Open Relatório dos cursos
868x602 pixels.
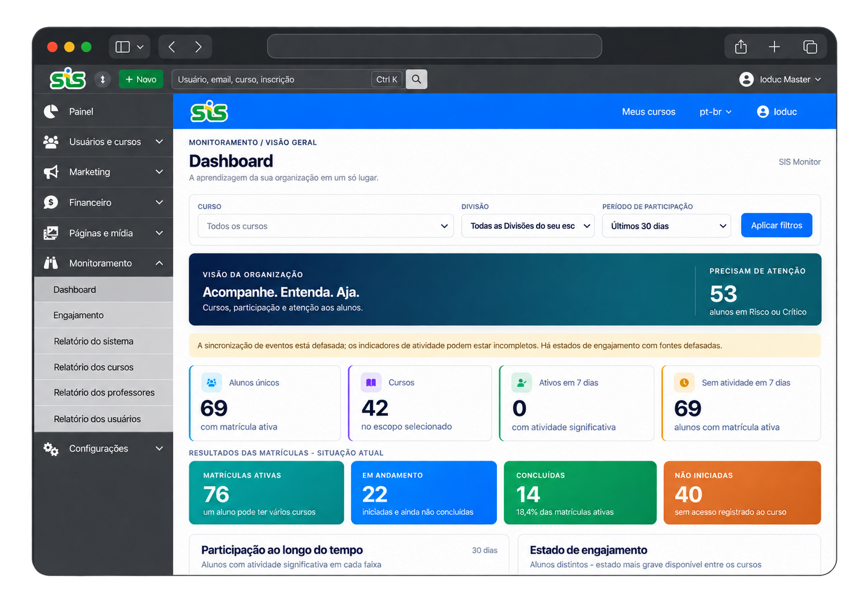(104, 367)
